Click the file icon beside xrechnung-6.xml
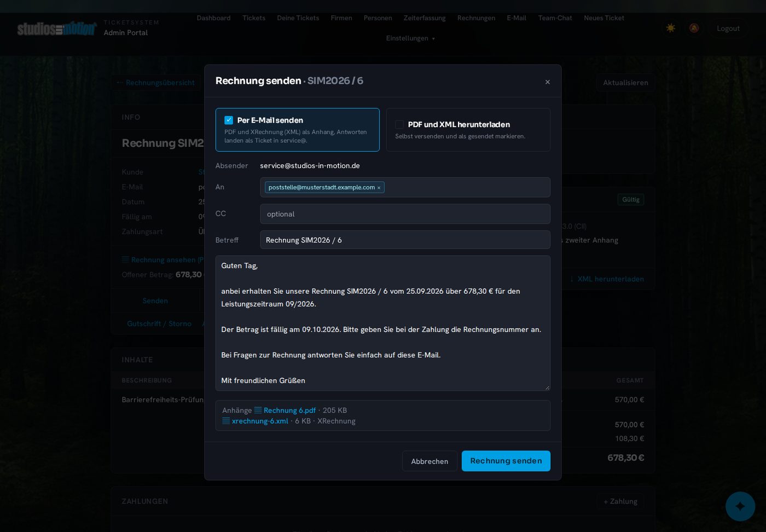This screenshot has width=766, height=532. (x=226, y=421)
